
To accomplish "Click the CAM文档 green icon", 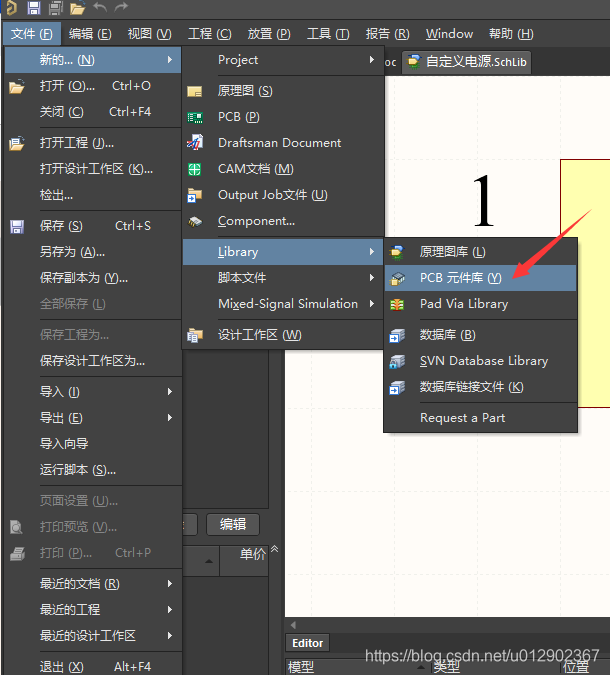I will 195,169.
